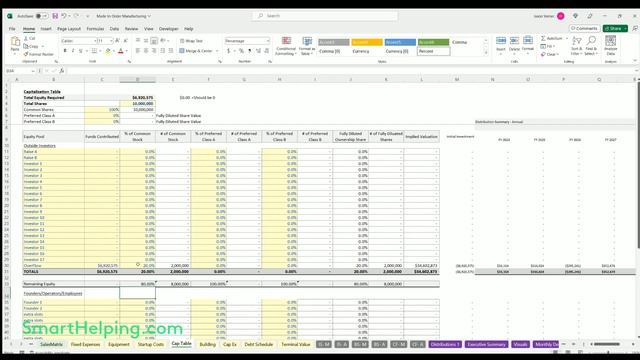This screenshot has width=640, height=360.
Task: Click the Paste clipboard icon
Action: click(15, 42)
